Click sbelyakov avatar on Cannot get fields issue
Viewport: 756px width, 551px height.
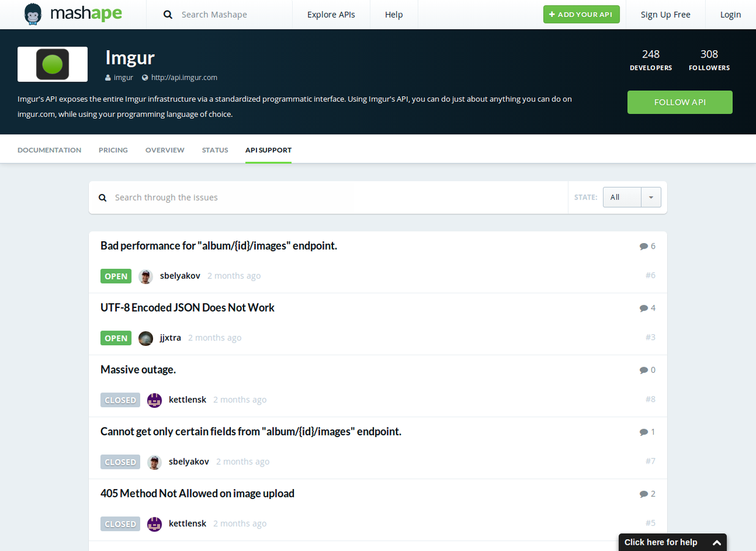pyautogui.click(x=155, y=462)
